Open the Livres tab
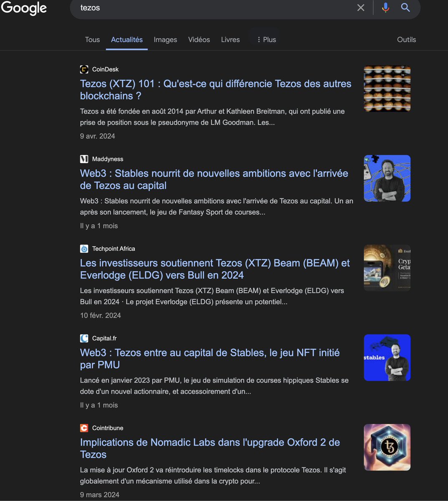This screenshot has height=501, width=448. point(230,40)
